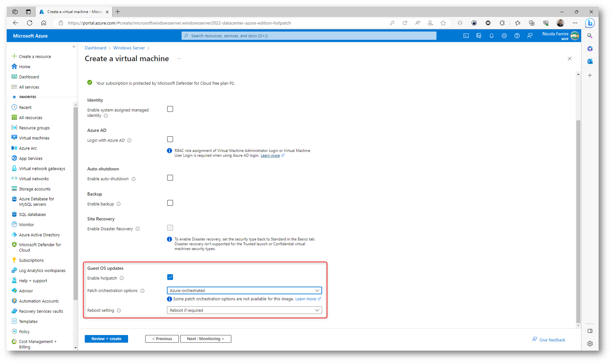Screen dimensions: 612x364
Task: Refresh the browser page
Action: click(30, 23)
